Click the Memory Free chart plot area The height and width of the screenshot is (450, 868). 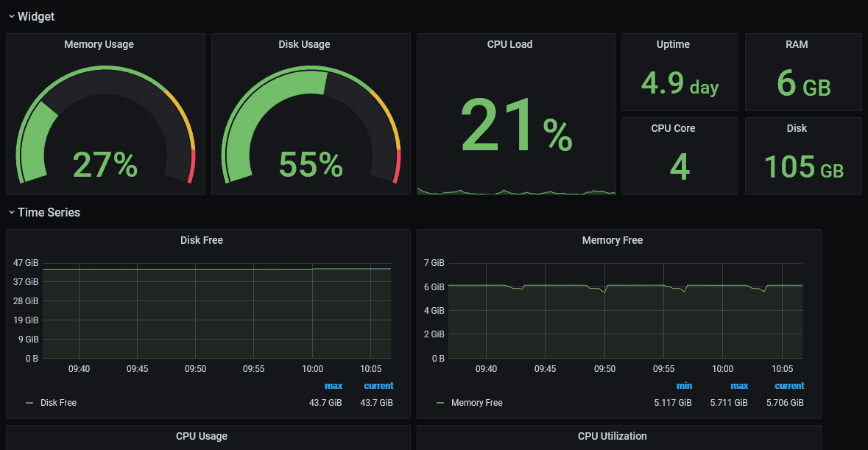(626, 311)
